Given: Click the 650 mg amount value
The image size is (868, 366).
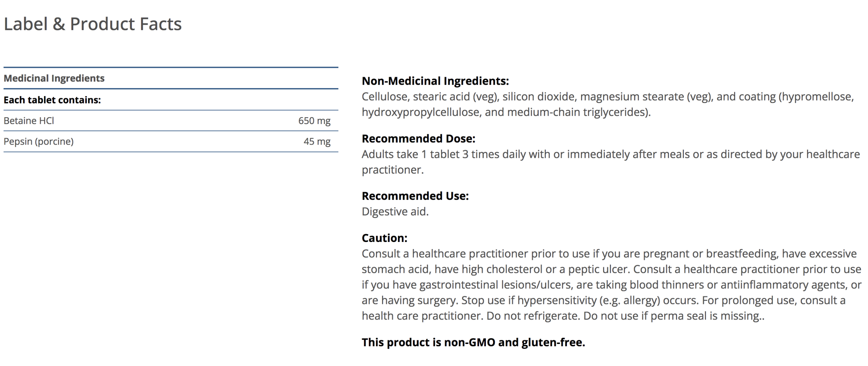Looking at the screenshot, I should coord(314,121).
